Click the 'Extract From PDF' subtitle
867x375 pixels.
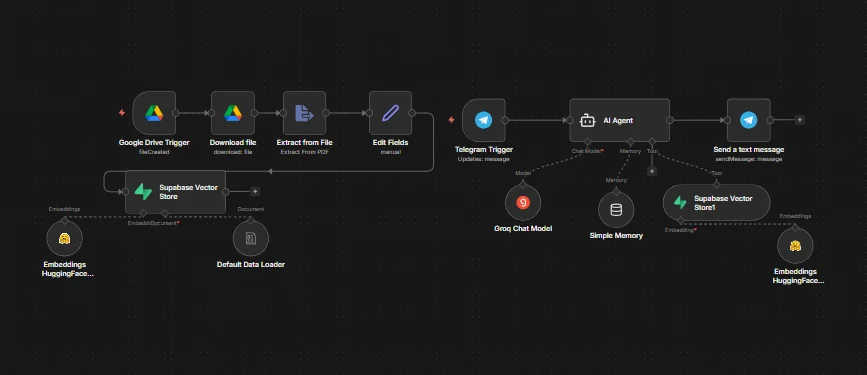[304, 152]
